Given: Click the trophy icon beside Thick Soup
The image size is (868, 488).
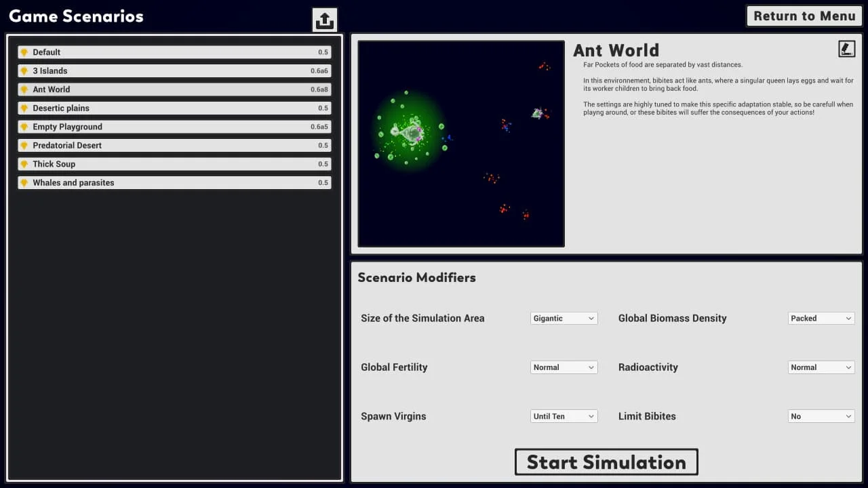Looking at the screenshot, I should (x=24, y=164).
